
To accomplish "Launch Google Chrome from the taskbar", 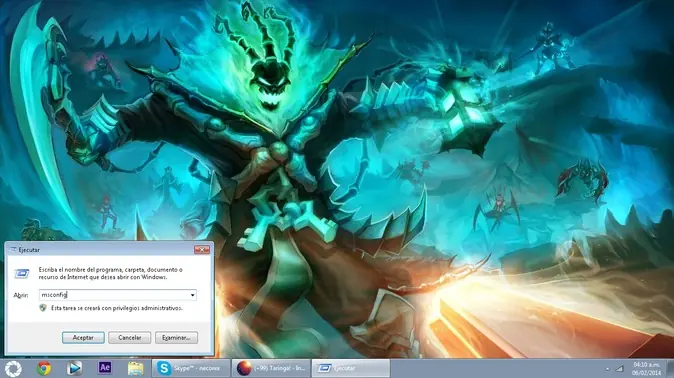I will (44, 369).
